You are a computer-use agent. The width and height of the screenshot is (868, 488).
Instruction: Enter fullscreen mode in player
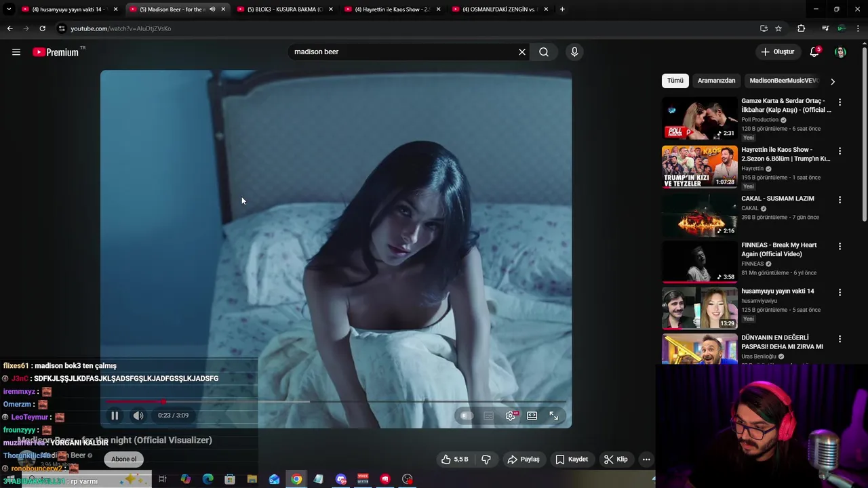554,415
